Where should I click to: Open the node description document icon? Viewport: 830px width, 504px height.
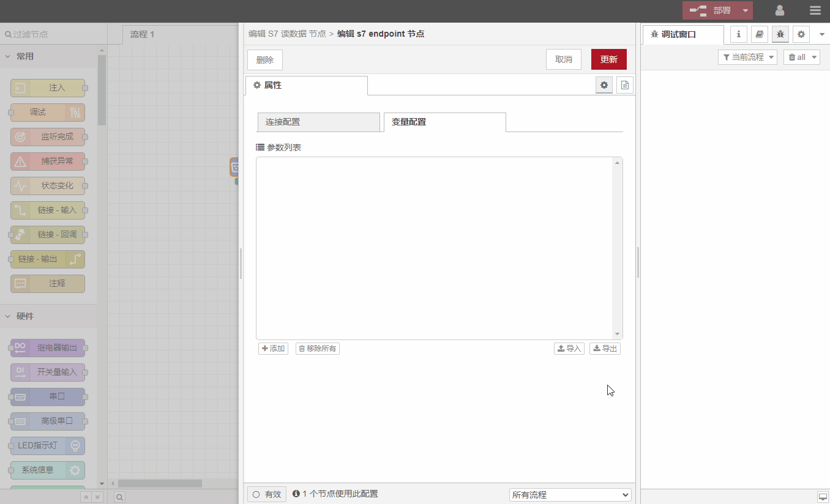tap(624, 86)
